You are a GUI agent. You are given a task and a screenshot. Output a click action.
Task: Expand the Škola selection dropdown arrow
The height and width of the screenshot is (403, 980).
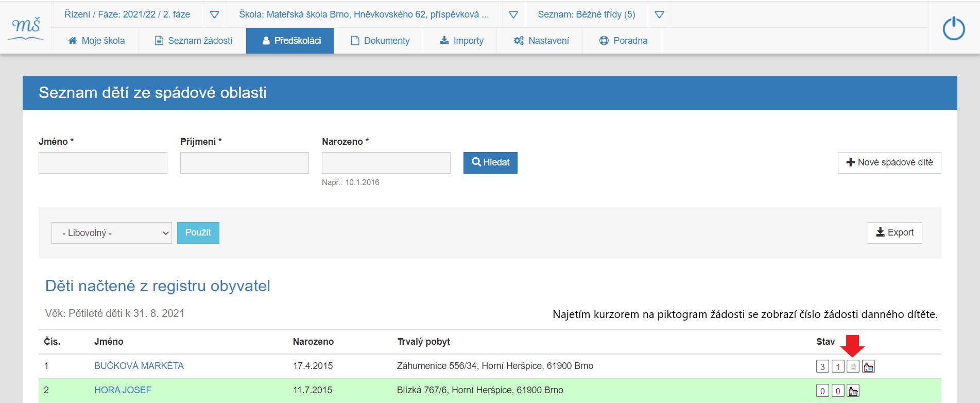[513, 14]
